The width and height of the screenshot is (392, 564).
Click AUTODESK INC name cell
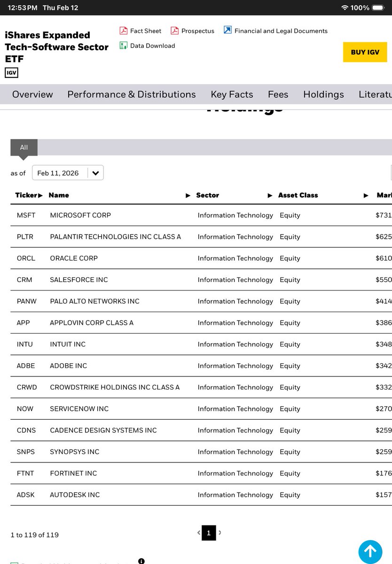[x=75, y=495]
